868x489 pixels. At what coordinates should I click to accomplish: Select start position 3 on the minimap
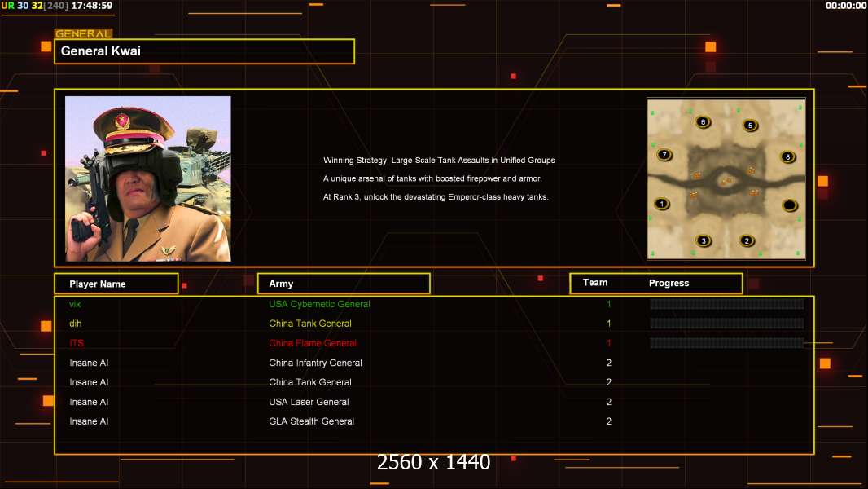pyautogui.click(x=704, y=240)
